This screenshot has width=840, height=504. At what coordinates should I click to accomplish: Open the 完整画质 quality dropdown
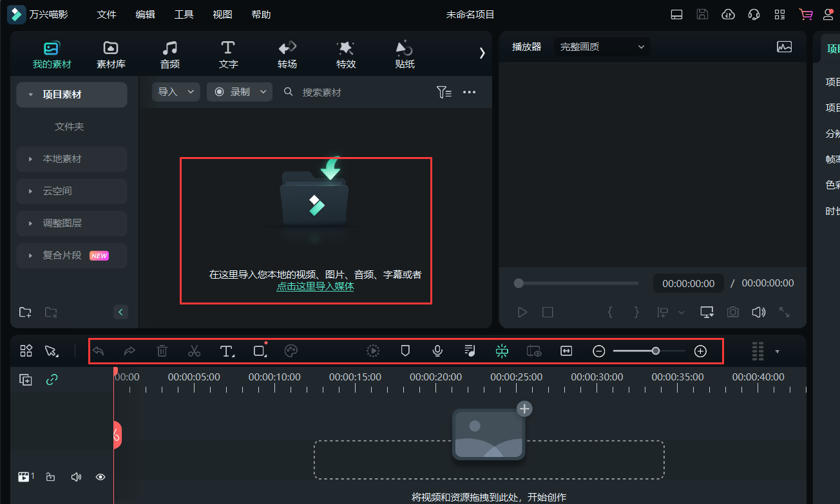click(x=602, y=47)
